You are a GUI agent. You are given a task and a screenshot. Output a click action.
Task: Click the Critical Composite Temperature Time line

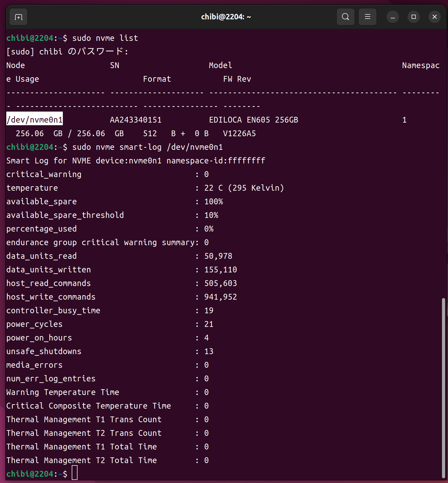(89, 406)
